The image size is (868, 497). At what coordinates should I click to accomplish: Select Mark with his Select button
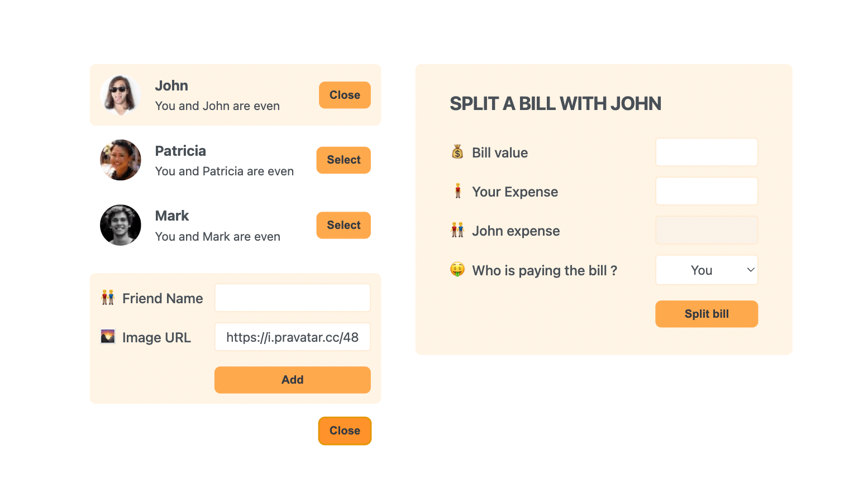[x=344, y=225]
